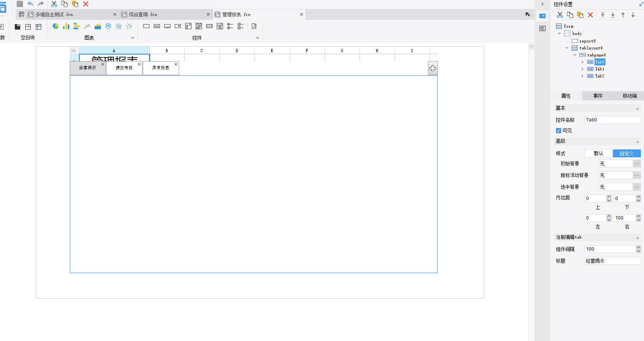The height and width of the screenshot is (341, 644).
Task: Insert a column chart from the chart group
Action: [x=66, y=26]
